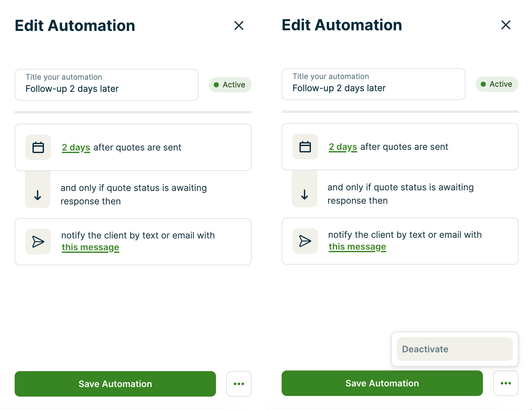Click paper plane send icon in left panel
This screenshot has width=532, height=410.
38,242
